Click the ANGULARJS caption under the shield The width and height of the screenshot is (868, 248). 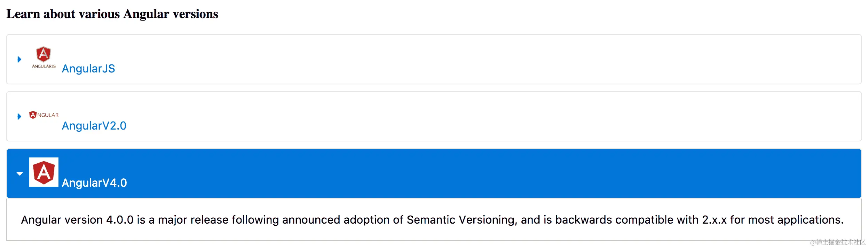[44, 66]
